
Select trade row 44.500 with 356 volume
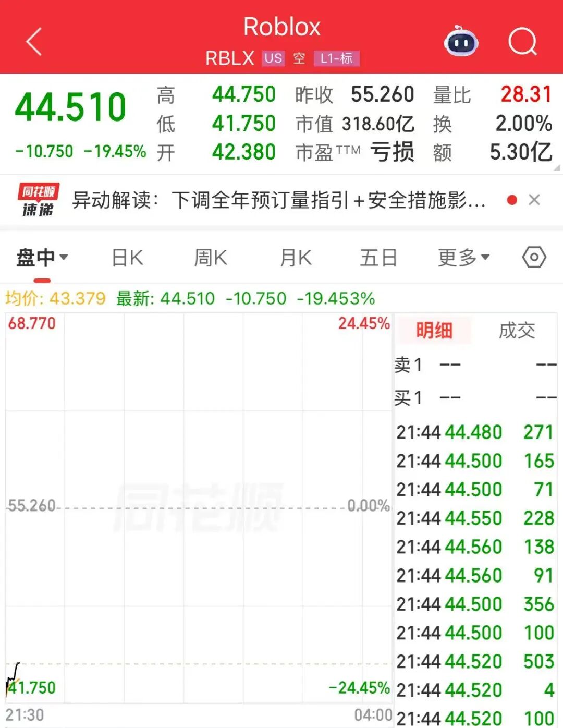pos(475,604)
